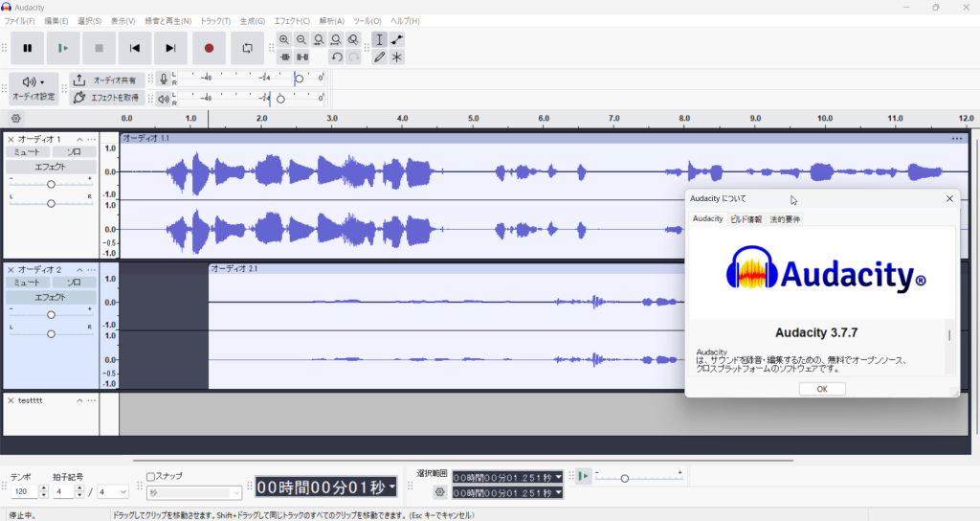Click Trim audio outside selection icon
The image size is (980, 521).
tap(285, 57)
